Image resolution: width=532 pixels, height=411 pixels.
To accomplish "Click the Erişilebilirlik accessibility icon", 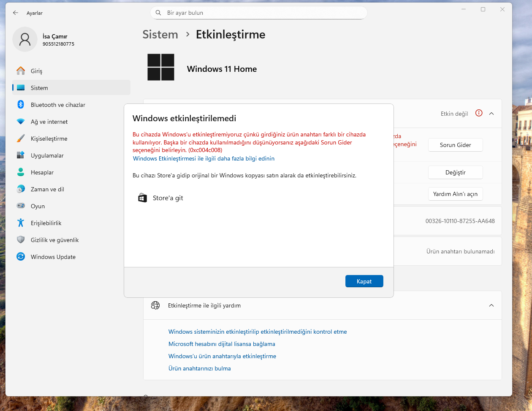I will (21, 223).
